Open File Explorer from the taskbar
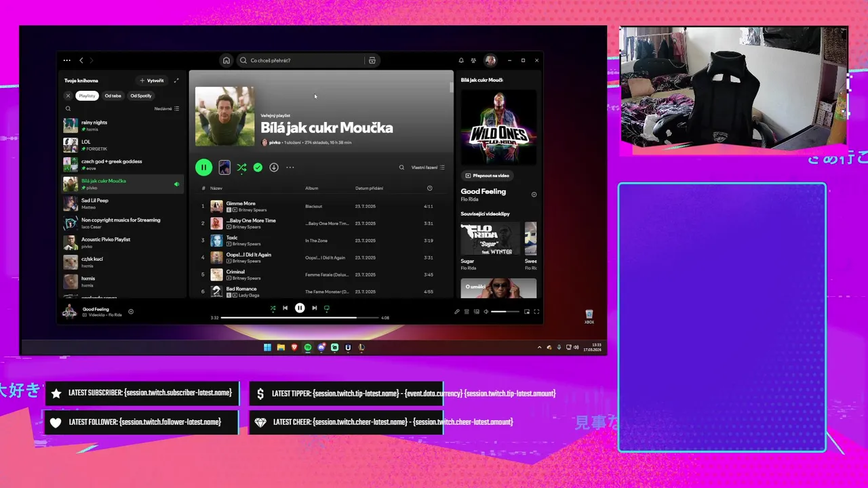This screenshot has height=488, width=868. coord(281,347)
